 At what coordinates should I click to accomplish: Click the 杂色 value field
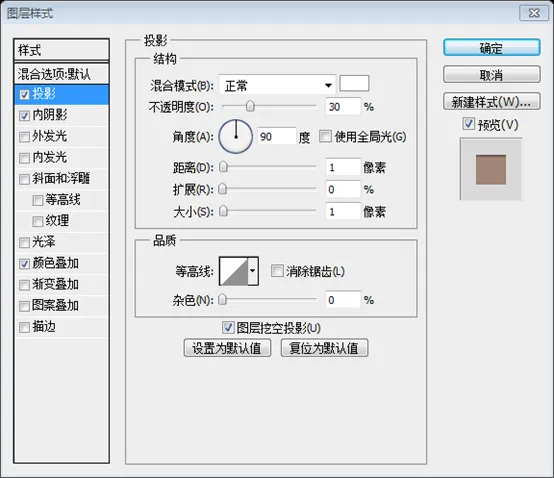(x=343, y=300)
